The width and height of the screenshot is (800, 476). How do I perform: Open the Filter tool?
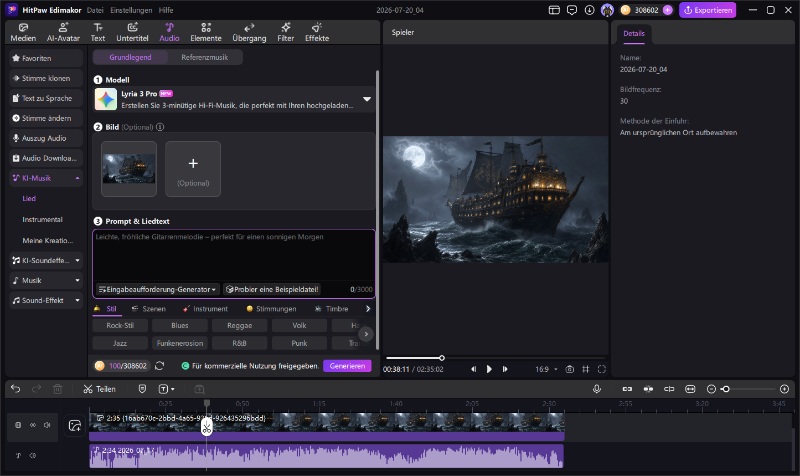[285, 32]
